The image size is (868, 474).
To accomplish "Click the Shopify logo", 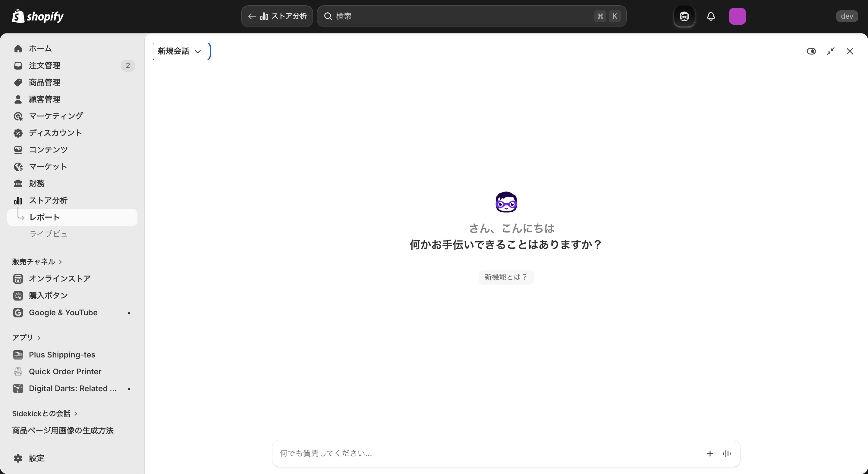I will point(38,16).
